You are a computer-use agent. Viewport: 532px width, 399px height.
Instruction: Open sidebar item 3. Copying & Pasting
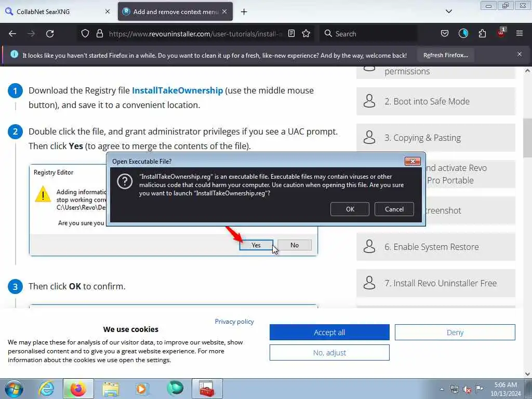[436, 138]
